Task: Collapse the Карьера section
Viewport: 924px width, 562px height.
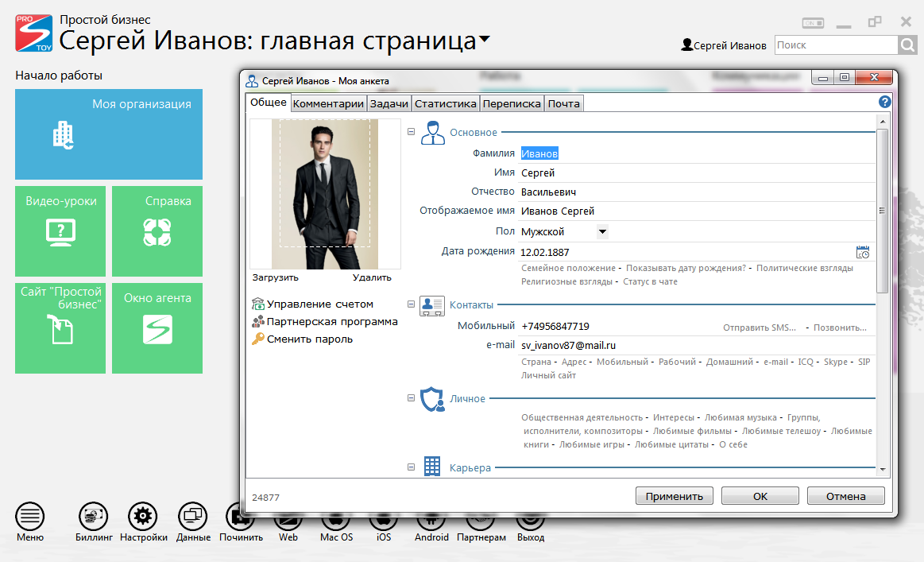Action: pos(412,467)
